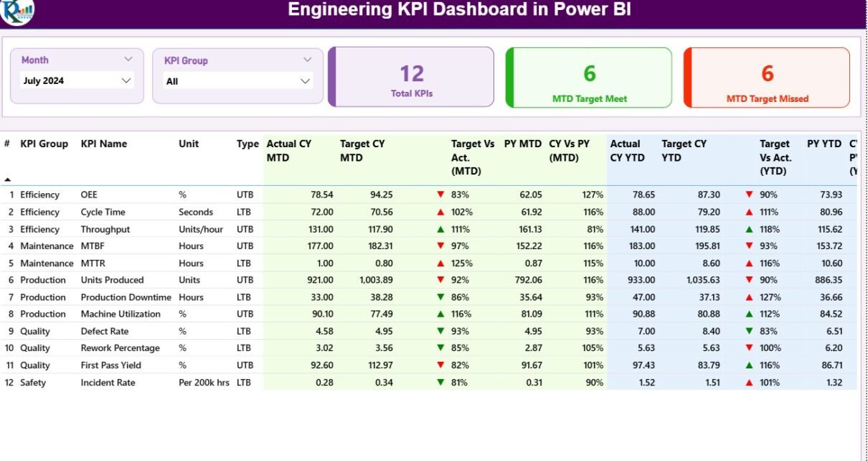The width and height of the screenshot is (868, 461).
Task: Click the sort ascending arrow under the # column
Action: (x=8, y=180)
